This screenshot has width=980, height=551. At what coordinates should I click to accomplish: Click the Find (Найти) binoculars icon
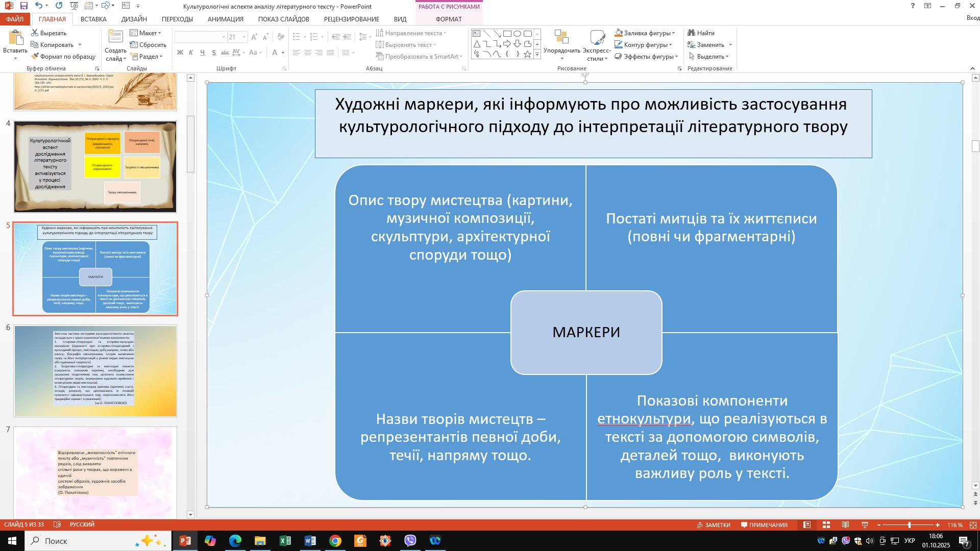tap(692, 33)
